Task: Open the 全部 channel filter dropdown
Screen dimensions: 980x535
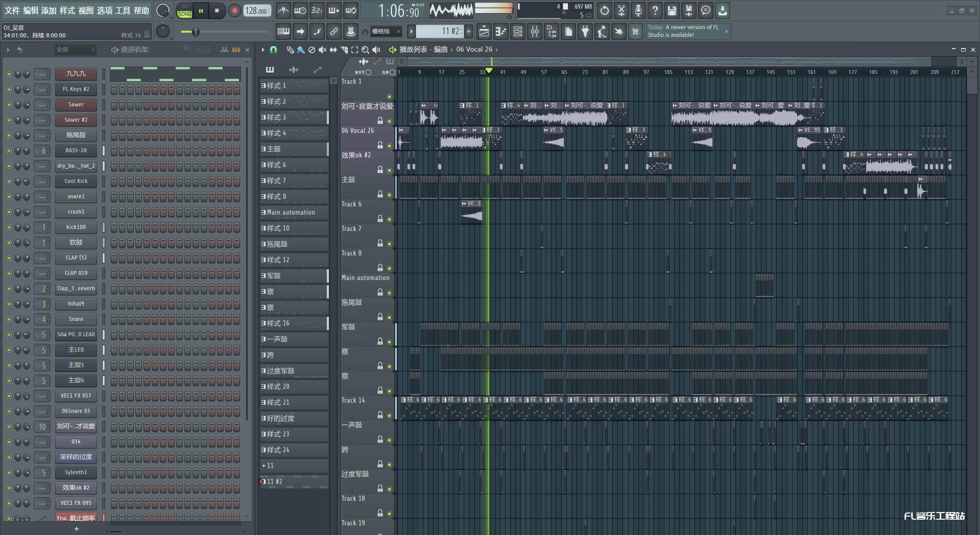Action: pyautogui.click(x=76, y=50)
